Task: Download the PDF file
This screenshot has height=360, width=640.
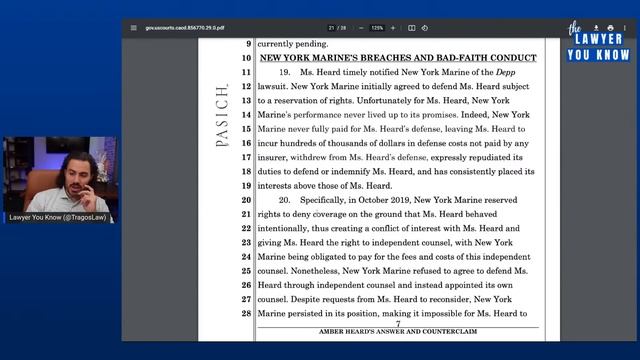Action: point(596,28)
